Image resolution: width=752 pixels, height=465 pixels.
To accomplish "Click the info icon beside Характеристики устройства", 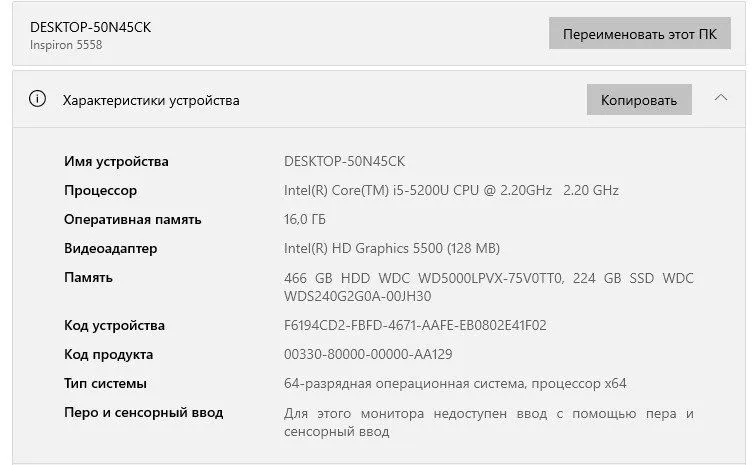I will point(37,99).
